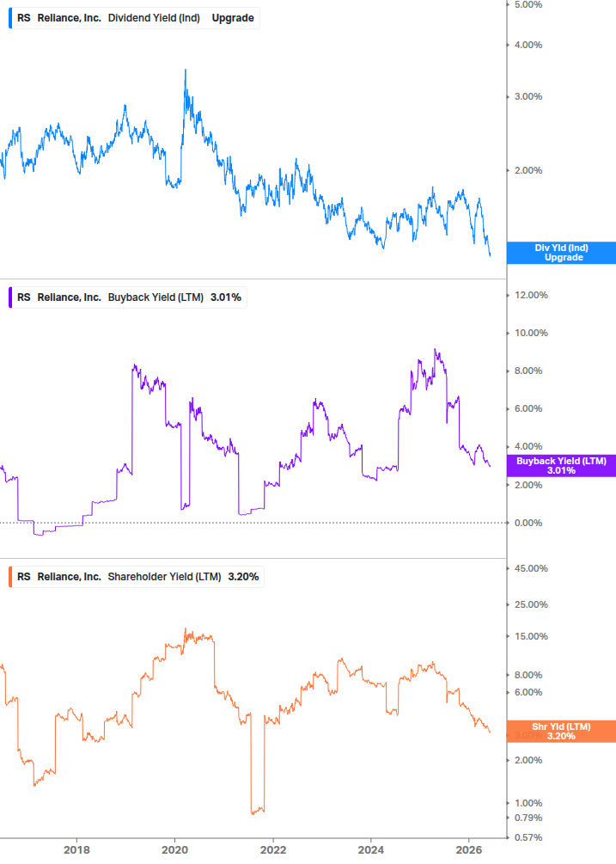This screenshot has width=616, height=864.
Task: Click the late-2021 trough of shareholder yield line
Action: (257, 811)
